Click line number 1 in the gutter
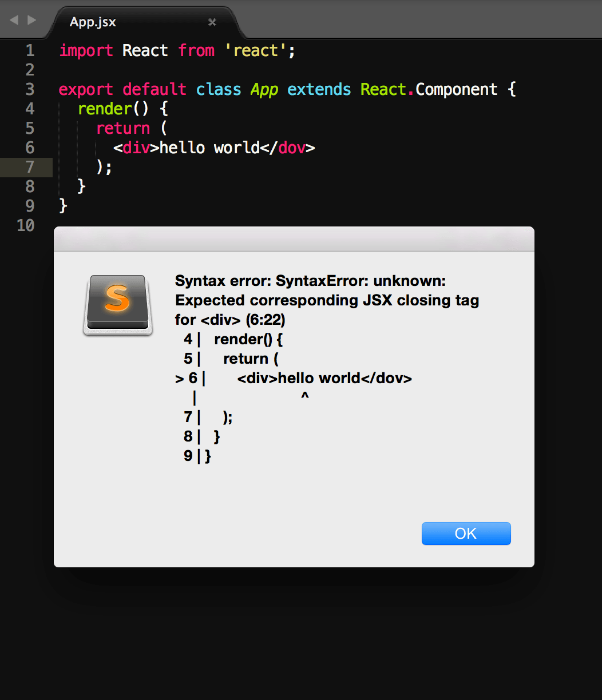The image size is (602, 700). click(x=30, y=50)
